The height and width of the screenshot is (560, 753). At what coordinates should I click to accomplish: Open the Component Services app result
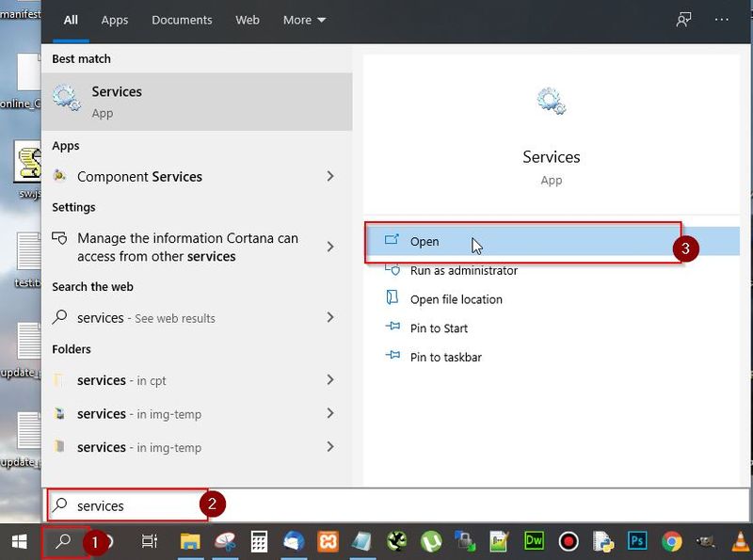click(197, 176)
